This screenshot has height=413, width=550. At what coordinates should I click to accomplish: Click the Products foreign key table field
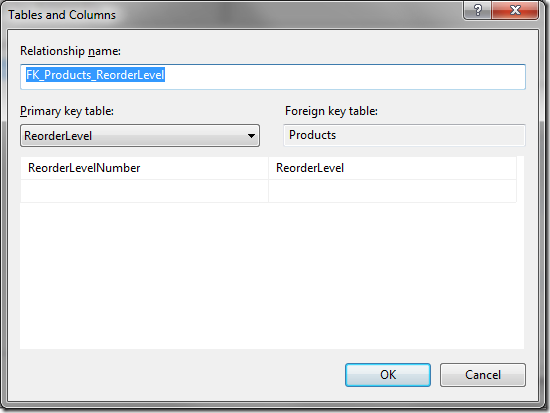(404, 135)
